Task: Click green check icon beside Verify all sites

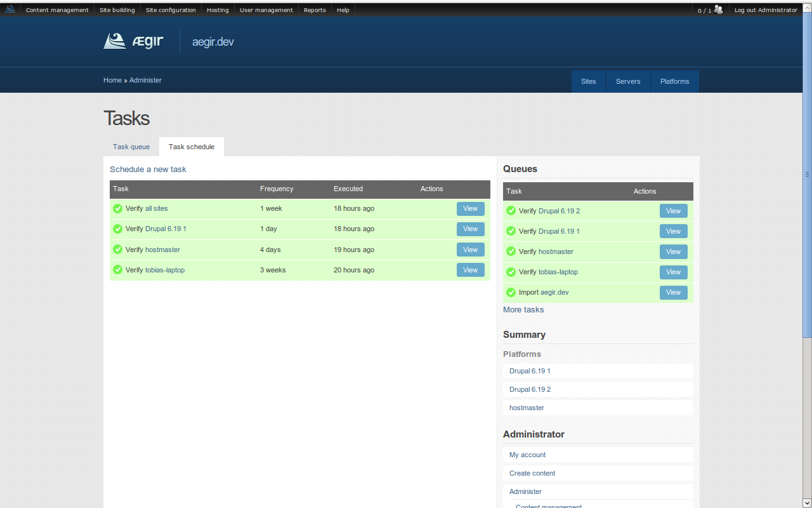Action: [x=117, y=208]
